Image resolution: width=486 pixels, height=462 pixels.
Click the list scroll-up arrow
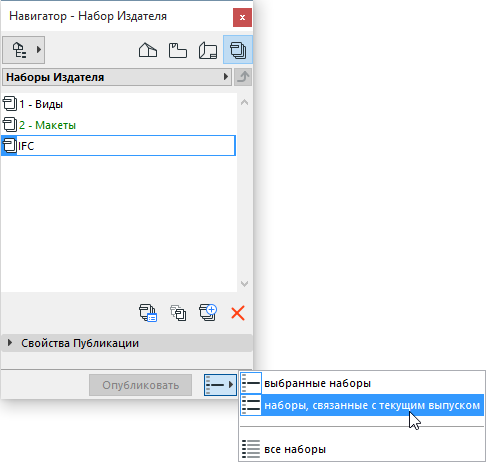(x=244, y=102)
